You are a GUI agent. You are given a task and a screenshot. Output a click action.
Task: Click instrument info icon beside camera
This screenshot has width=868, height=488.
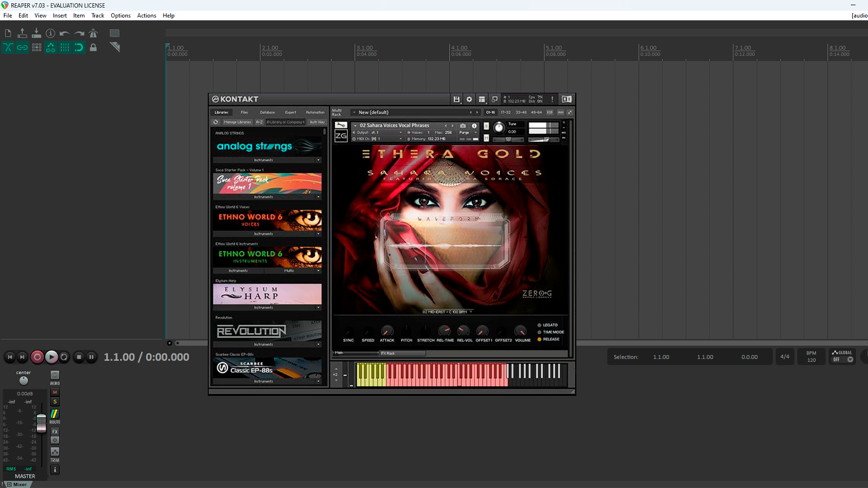point(474,126)
